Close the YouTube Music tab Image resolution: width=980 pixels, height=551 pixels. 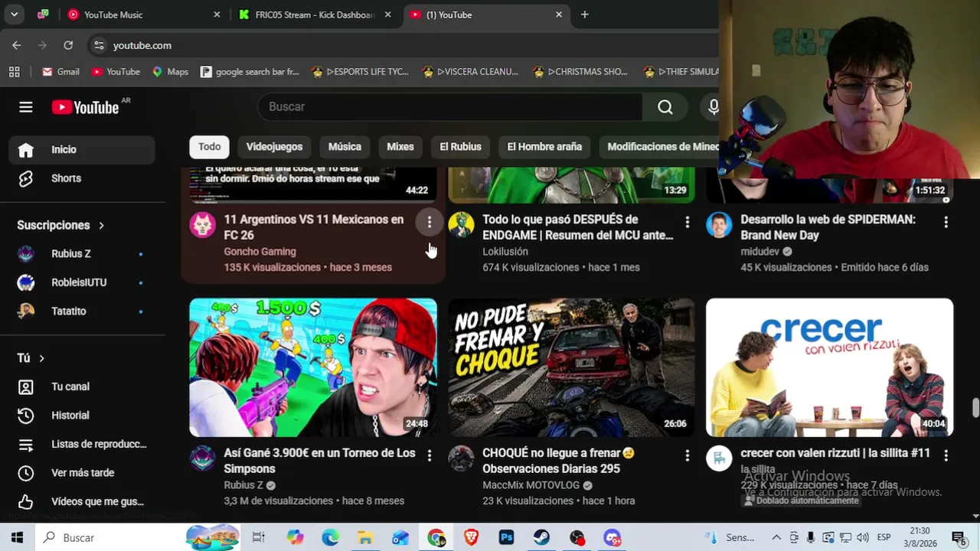(x=217, y=15)
